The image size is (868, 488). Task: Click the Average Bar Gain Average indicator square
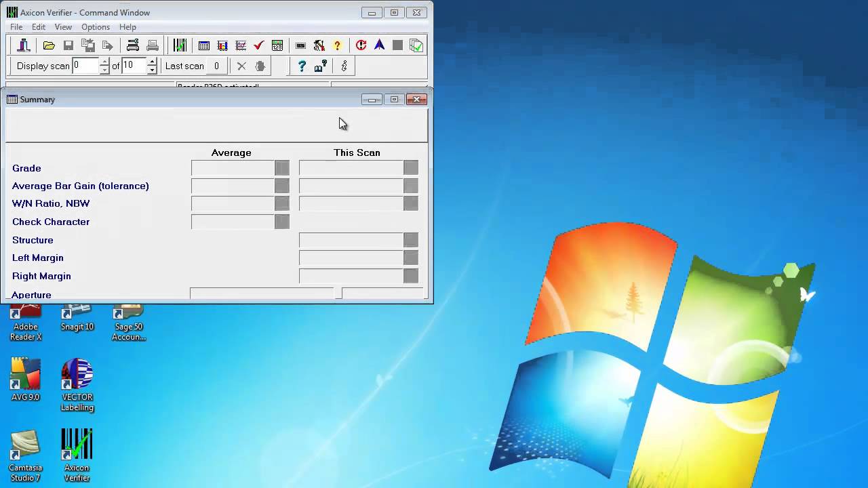(x=282, y=186)
